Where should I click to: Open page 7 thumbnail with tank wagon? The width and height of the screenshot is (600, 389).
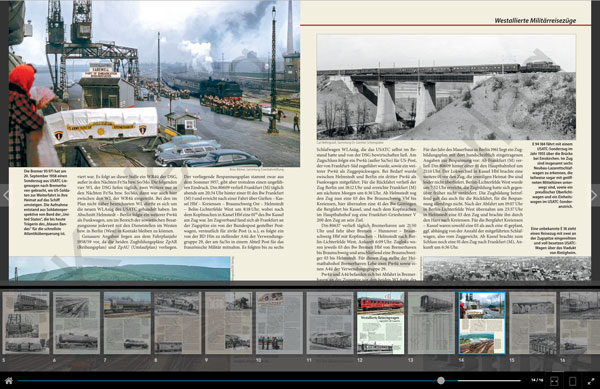click(127, 323)
